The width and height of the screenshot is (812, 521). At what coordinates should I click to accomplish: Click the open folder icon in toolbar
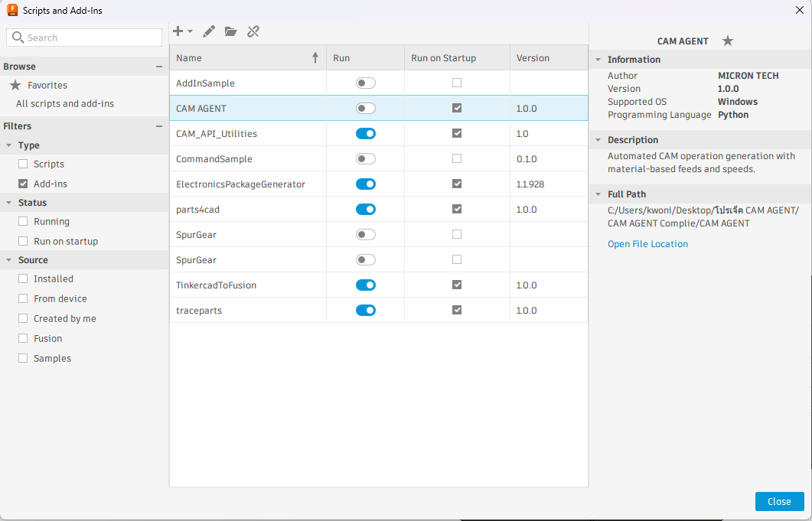tap(230, 31)
